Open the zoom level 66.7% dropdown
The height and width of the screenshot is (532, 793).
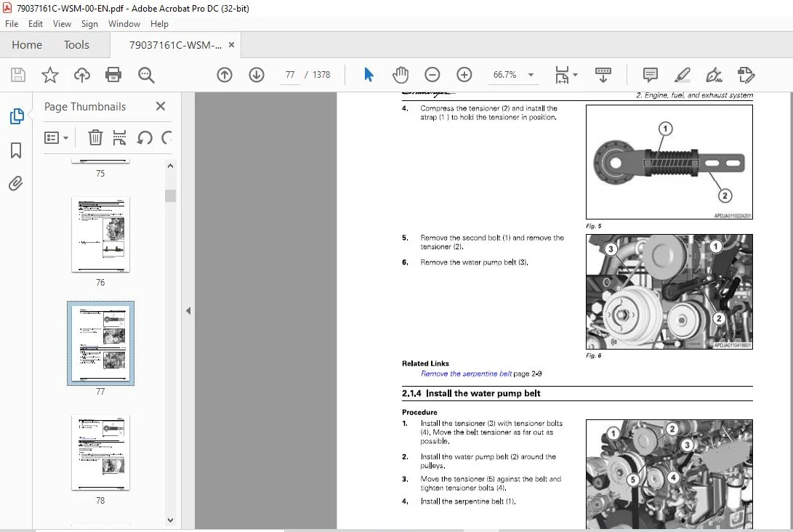click(x=531, y=75)
